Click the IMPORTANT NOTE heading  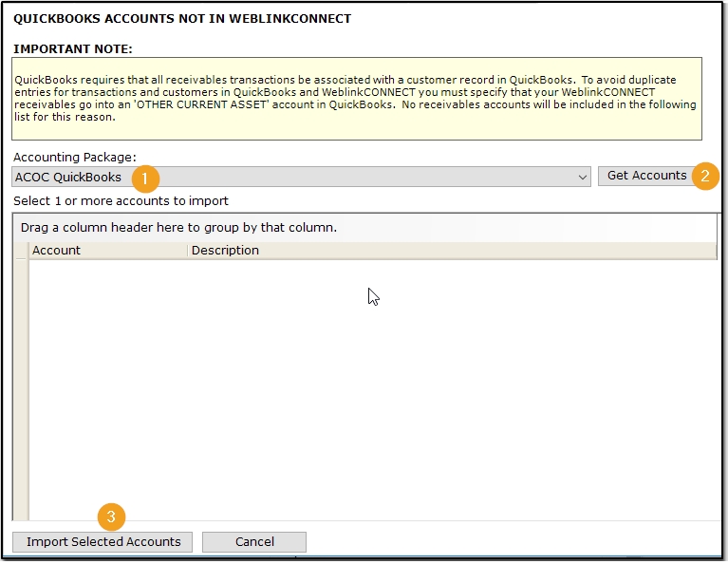click(73, 48)
